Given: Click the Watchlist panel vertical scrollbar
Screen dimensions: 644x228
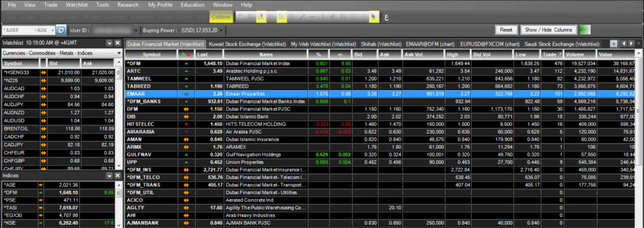Looking at the screenshot, I should point(119,115).
